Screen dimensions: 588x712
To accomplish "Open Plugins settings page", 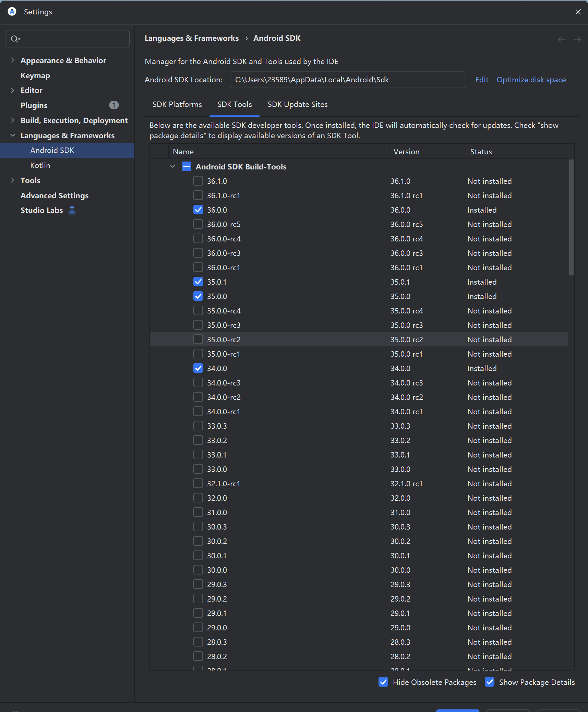I will [34, 105].
